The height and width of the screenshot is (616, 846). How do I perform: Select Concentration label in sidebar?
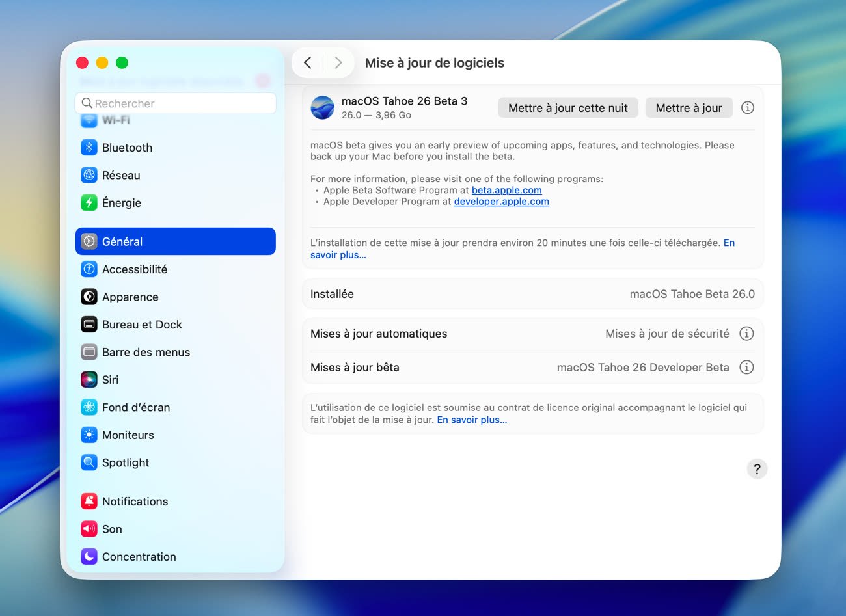click(139, 557)
